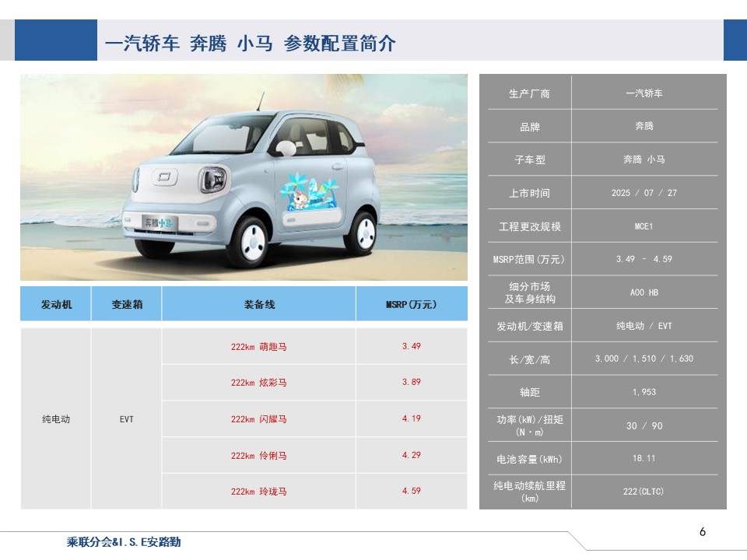The height and width of the screenshot is (560, 747).
Task: Click the '电池容量(kWh)' label
Action: tap(529, 459)
